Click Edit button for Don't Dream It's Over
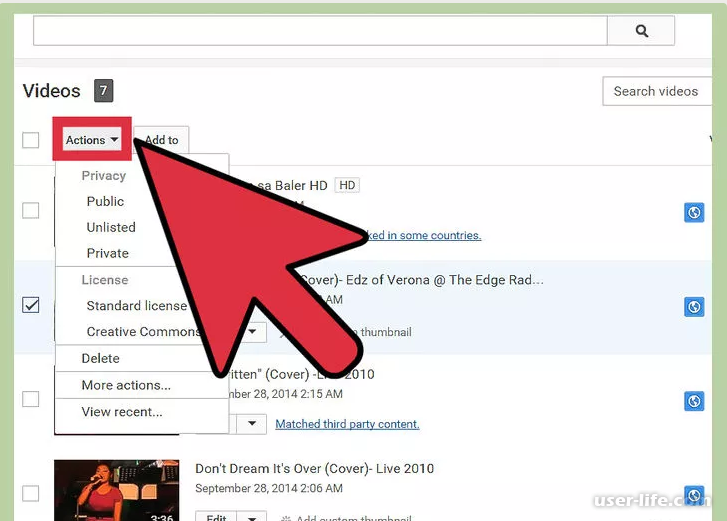727x521 pixels. click(x=216, y=516)
